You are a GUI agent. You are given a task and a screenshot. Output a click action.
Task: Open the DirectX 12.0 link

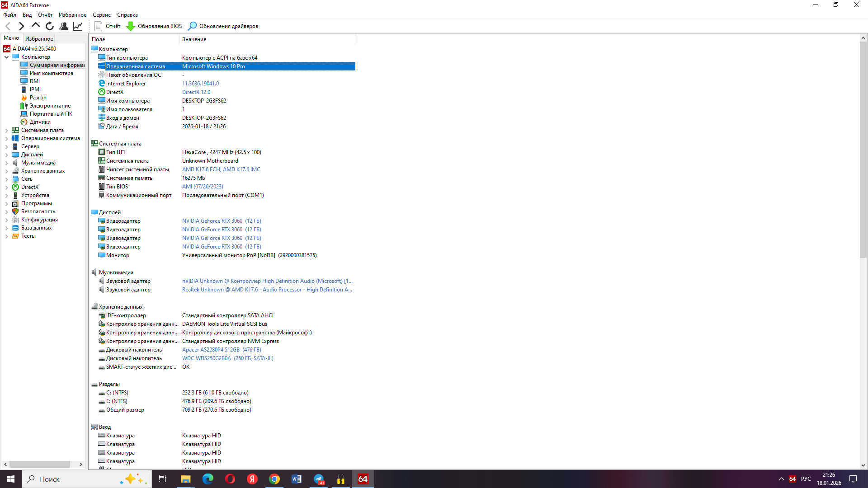click(196, 92)
